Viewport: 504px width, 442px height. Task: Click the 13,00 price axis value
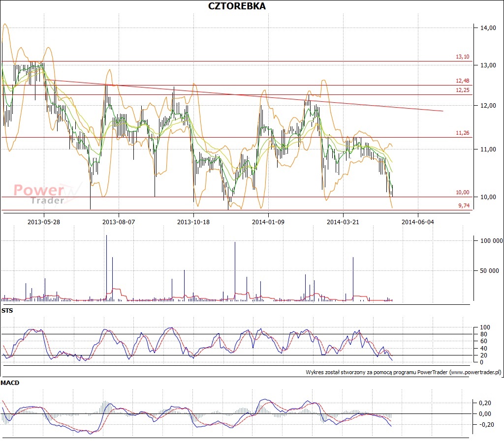point(488,65)
